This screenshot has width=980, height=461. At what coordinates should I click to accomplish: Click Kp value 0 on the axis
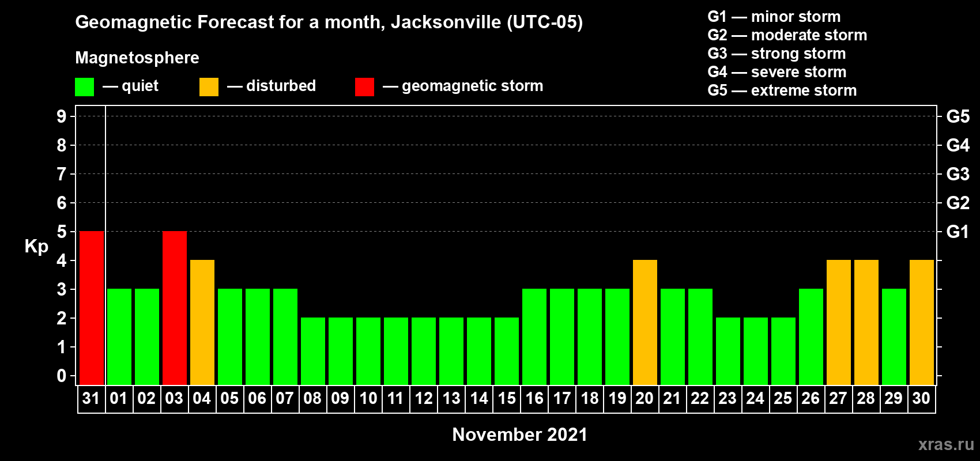(62, 376)
